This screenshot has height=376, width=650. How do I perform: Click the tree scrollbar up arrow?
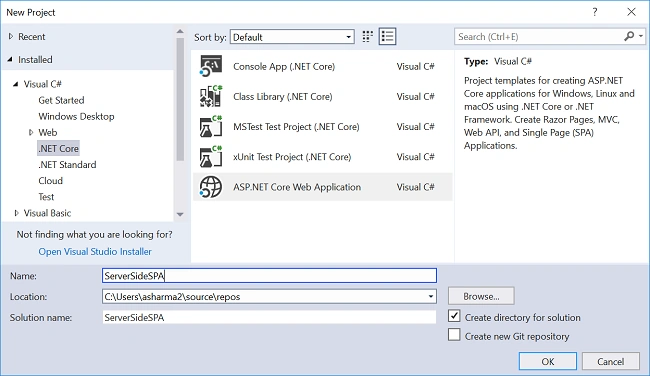[x=180, y=32]
